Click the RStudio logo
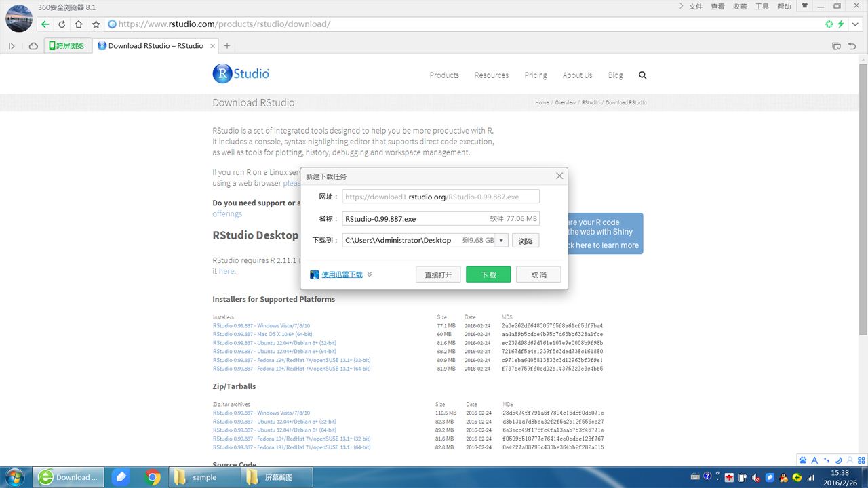The height and width of the screenshot is (488, 868). click(241, 74)
